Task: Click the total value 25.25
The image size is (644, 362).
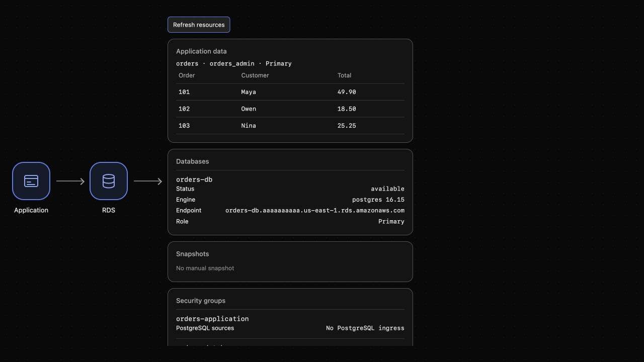Action: pos(347,126)
